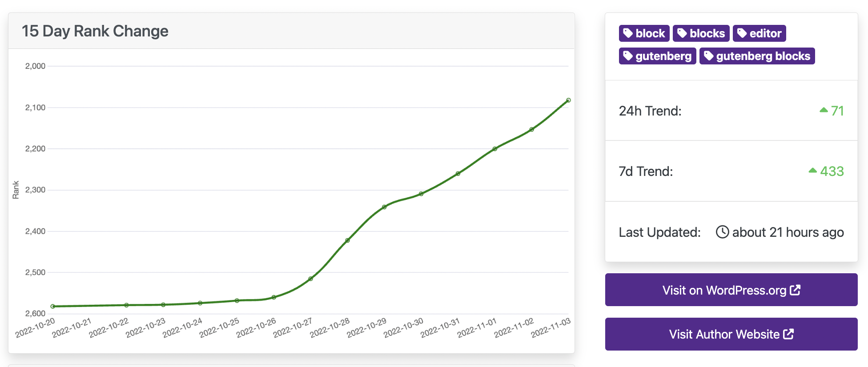Click the 2022-10-29 chart data point
Image resolution: width=868 pixels, height=367 pixels.
coord(384,207)
